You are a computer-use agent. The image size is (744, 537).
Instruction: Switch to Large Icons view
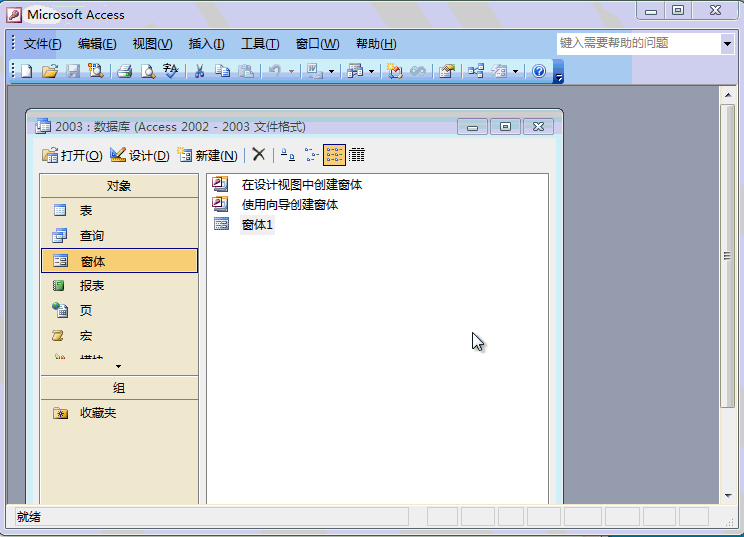coord(288,155)
